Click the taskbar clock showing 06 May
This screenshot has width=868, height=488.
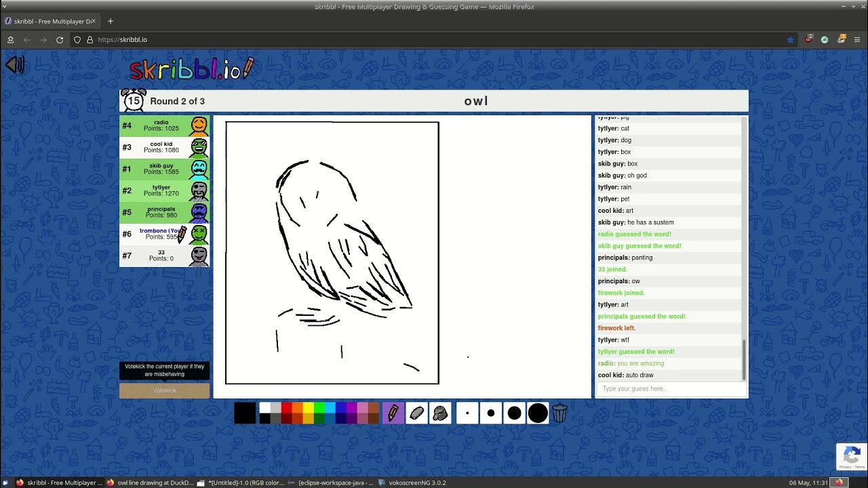808,483
